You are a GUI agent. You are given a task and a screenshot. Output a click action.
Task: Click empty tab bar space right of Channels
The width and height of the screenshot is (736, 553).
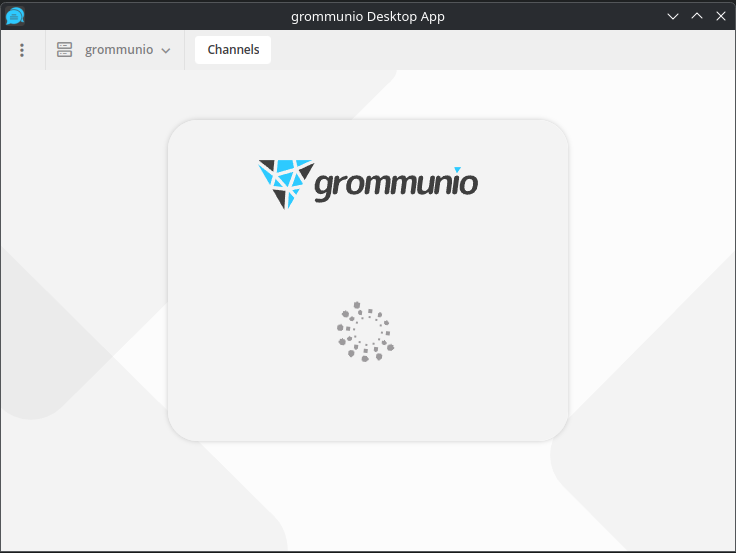pos(500,50)
